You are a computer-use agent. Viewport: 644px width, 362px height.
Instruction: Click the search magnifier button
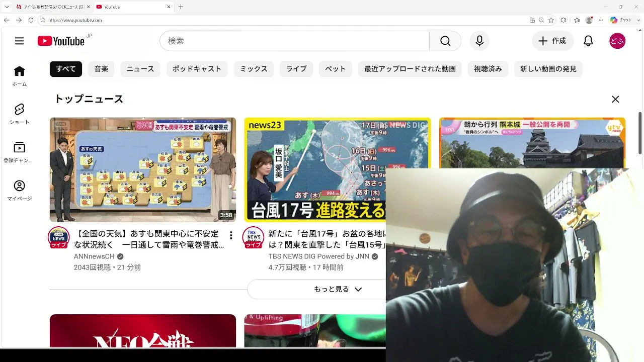click(445, 41)
